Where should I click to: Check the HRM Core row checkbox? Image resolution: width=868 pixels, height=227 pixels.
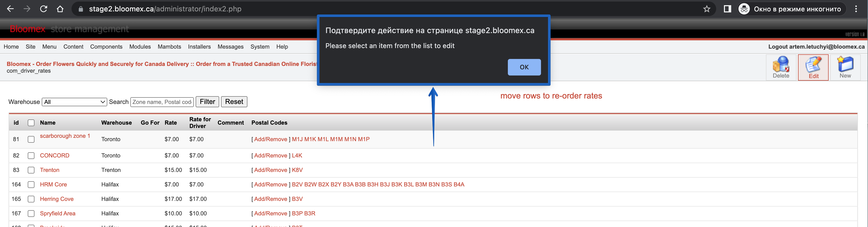pos(31,185)
